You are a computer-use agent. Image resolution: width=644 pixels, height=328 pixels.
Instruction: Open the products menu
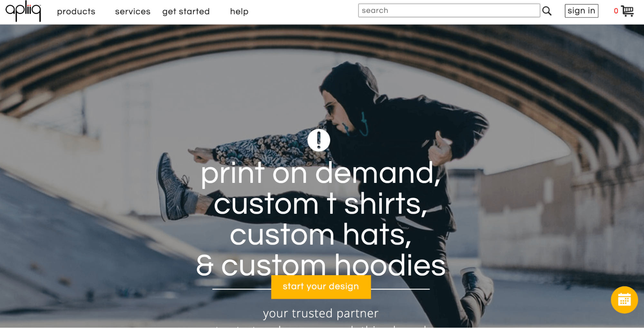[x=76, y=11]
